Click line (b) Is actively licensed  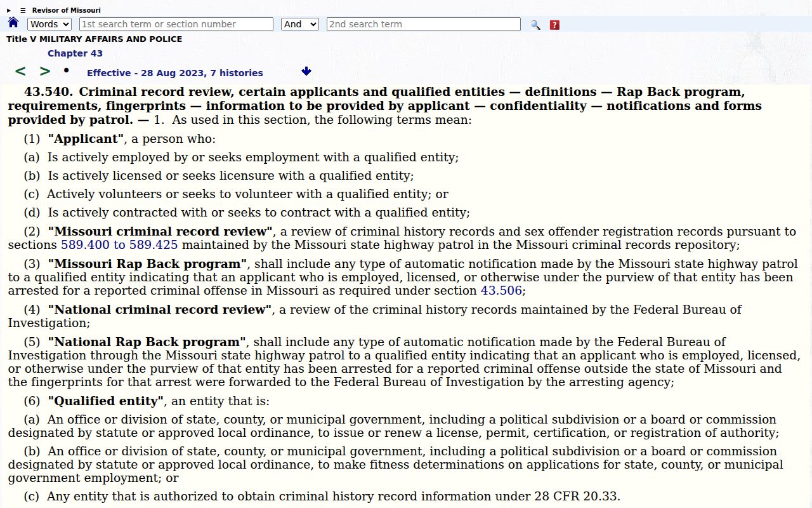pos(219,176)
